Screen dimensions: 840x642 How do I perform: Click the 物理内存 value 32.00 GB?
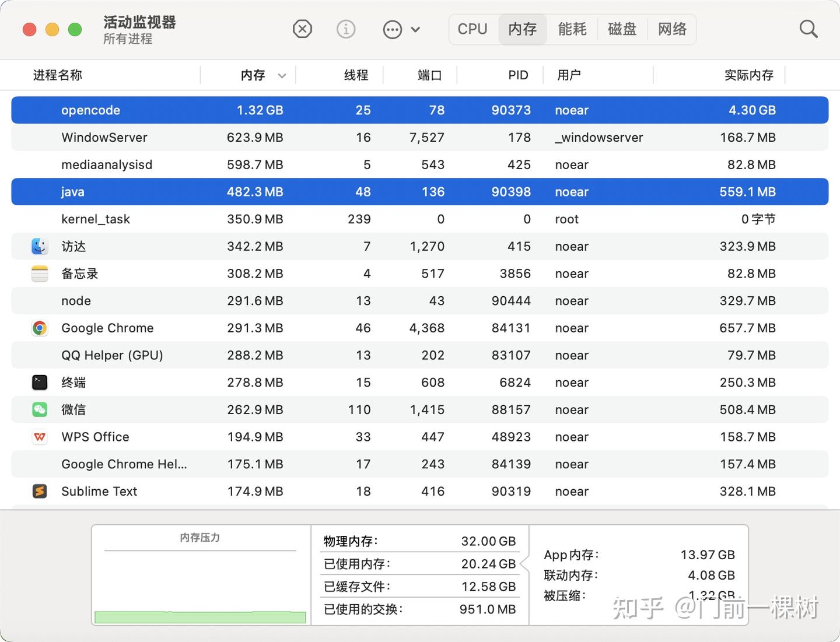pos(488,541)
